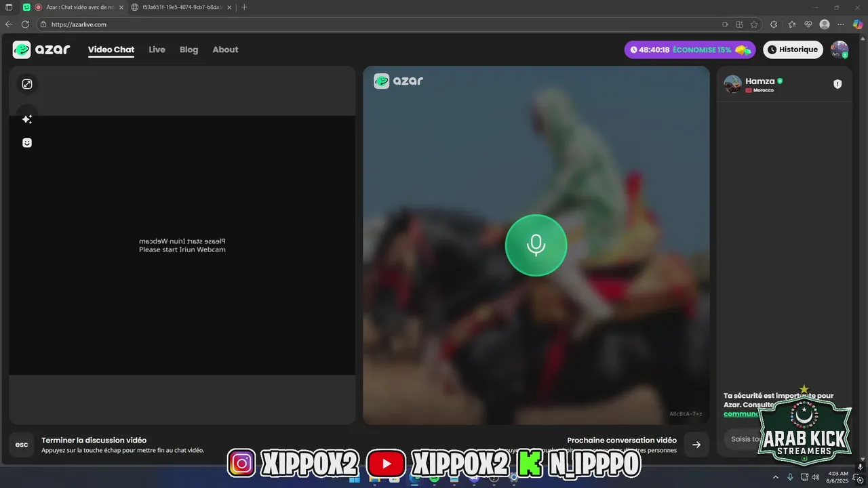
Task: Click the taskbar microphone tray icon
Action: (x=790, y=477)
